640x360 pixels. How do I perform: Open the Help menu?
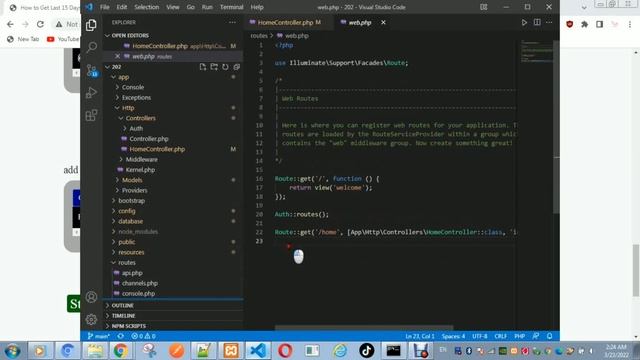click(257, 7)
